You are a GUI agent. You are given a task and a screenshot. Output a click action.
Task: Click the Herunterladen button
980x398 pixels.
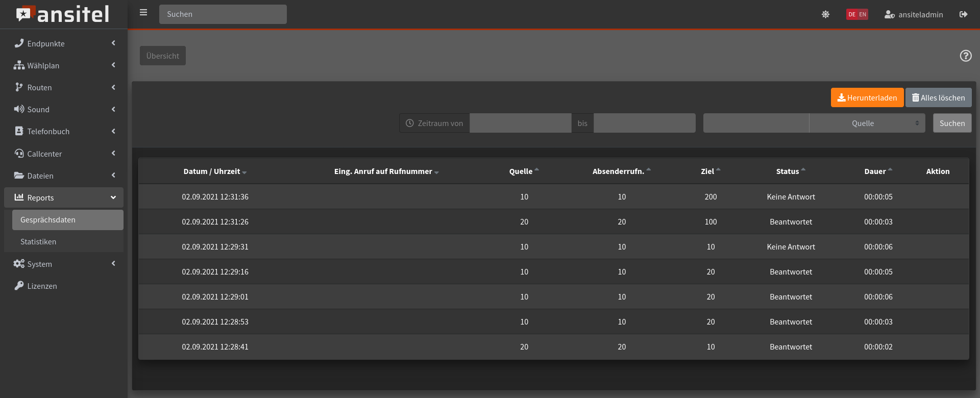click(x=867, y=97)
